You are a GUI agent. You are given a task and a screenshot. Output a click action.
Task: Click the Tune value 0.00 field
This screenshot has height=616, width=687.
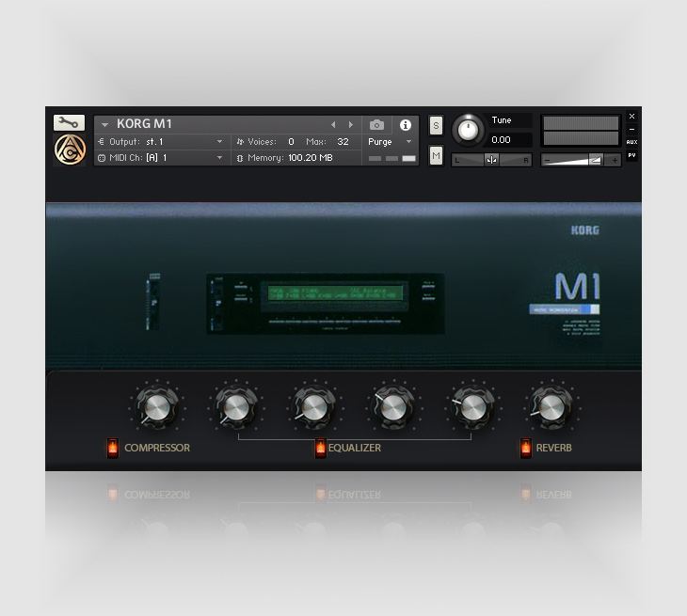tap(509, 140)
